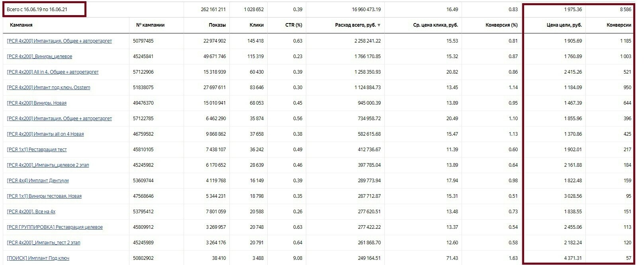Open the ПОИСК Имплант Под ключ campaign
Viewport: 644px width, 265px height.
pyautogui.click(x=38, y=258)
